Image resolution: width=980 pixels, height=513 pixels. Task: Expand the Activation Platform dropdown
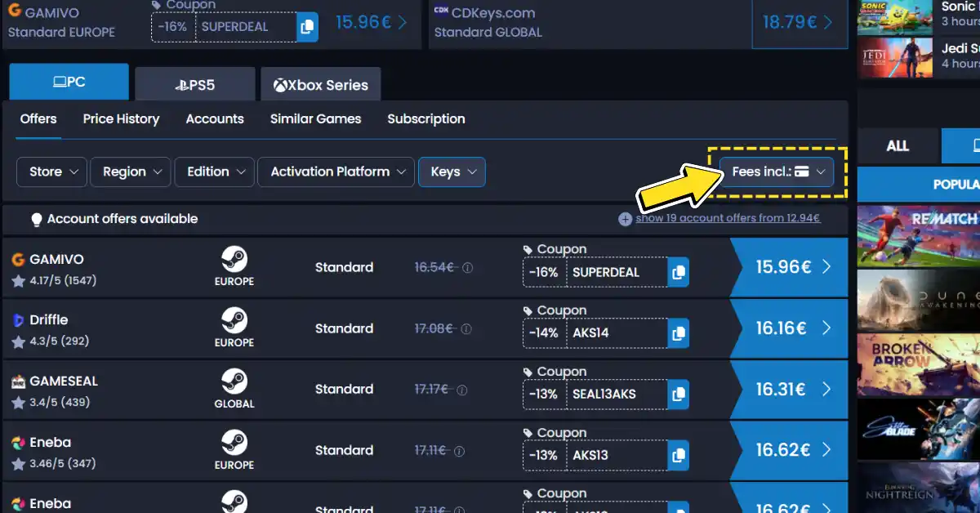pos(336,172)
